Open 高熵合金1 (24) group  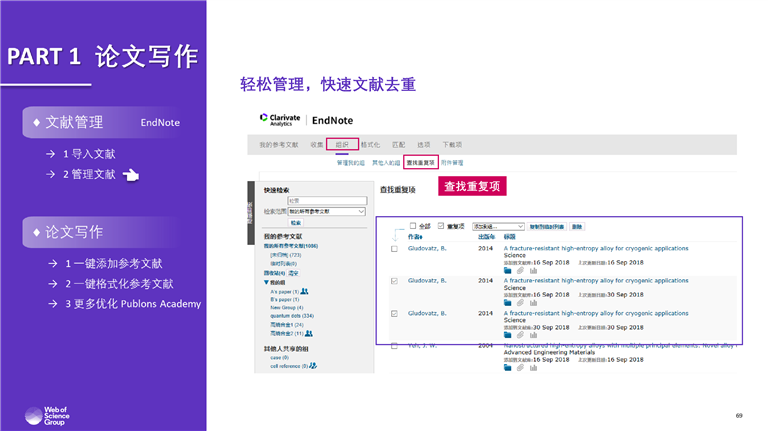pos(287,325)
